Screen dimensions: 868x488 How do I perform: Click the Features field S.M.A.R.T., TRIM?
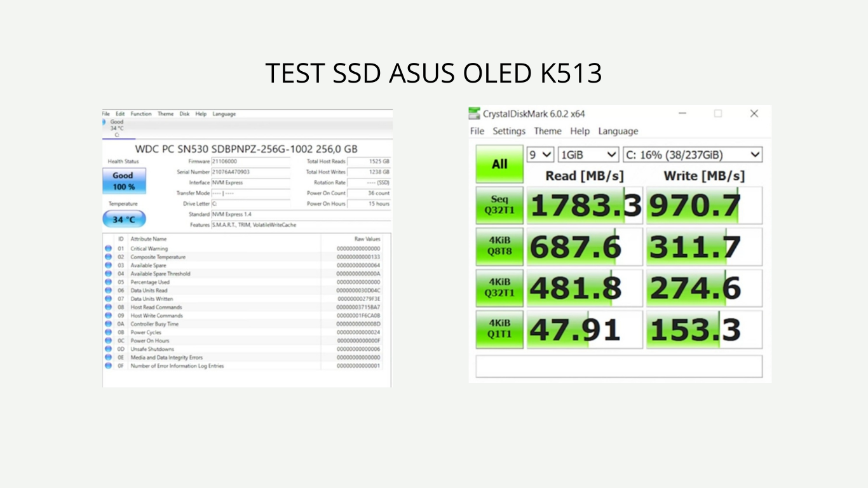pos(301,225)
